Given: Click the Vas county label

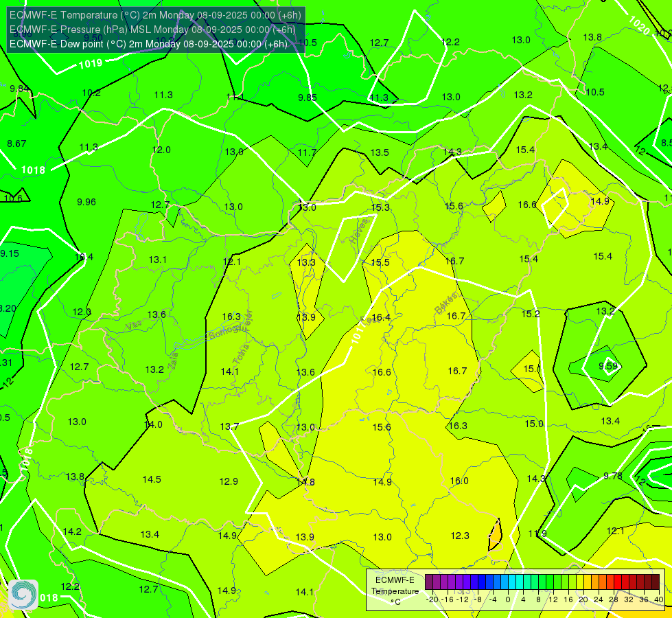Looking at the screenshot, I should pos(134,326).
